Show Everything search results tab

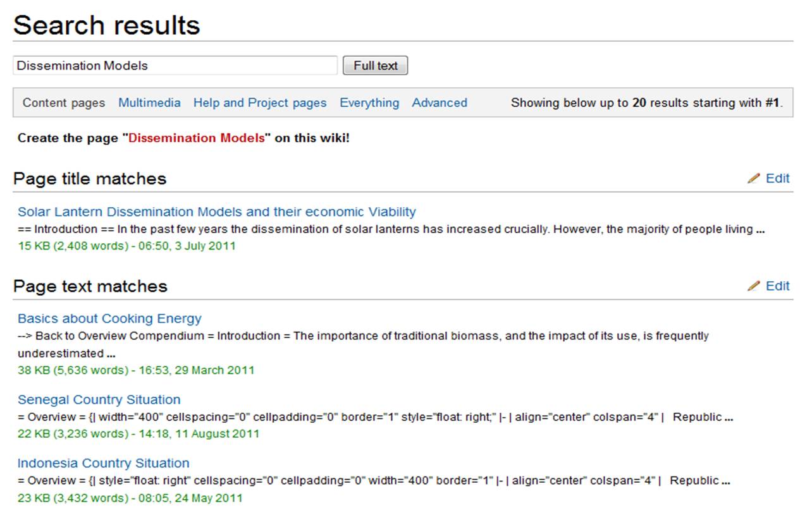369,103
